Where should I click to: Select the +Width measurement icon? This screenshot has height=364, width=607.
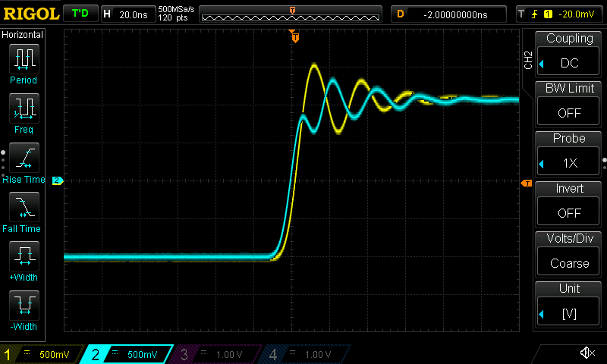coord(24,256)
